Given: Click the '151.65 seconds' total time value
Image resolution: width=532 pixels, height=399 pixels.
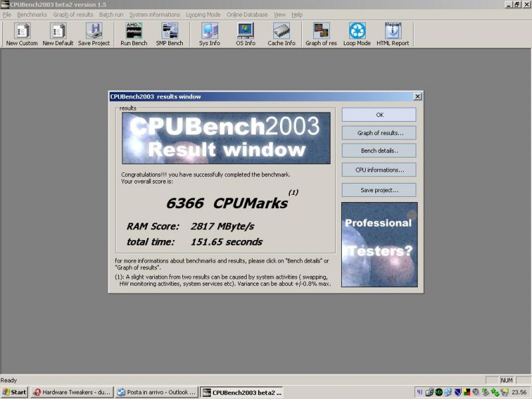Looking at the screenshot, I should 226,242.
